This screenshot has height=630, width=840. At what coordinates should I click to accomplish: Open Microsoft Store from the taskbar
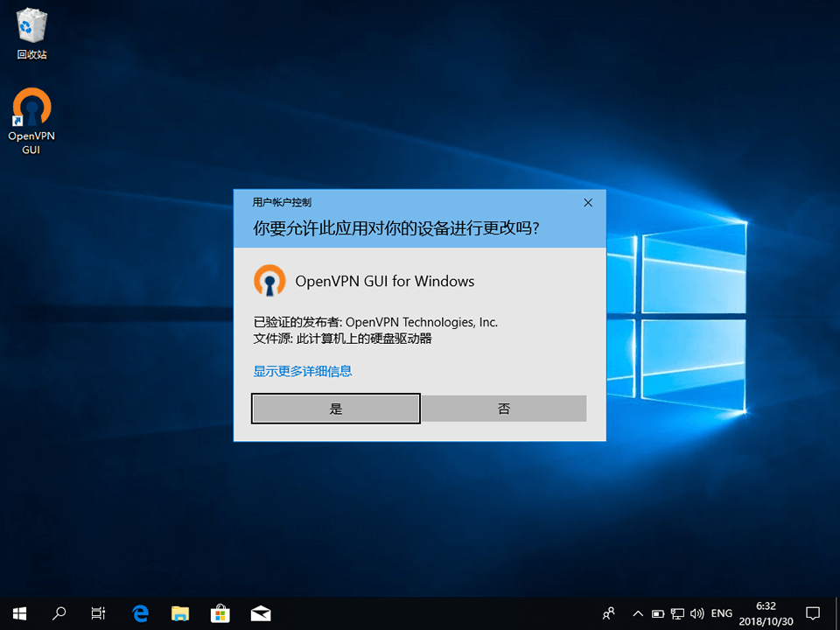[x=220, y=613]
